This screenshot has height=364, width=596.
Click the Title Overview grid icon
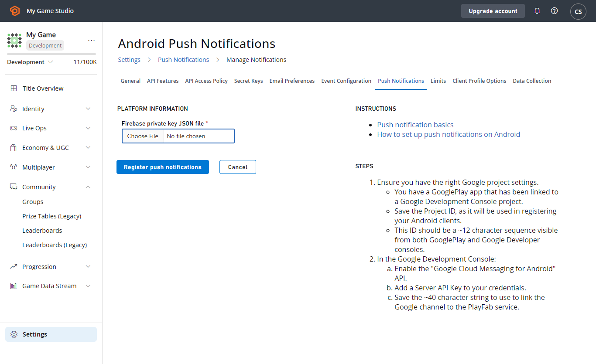pos(14,88)
